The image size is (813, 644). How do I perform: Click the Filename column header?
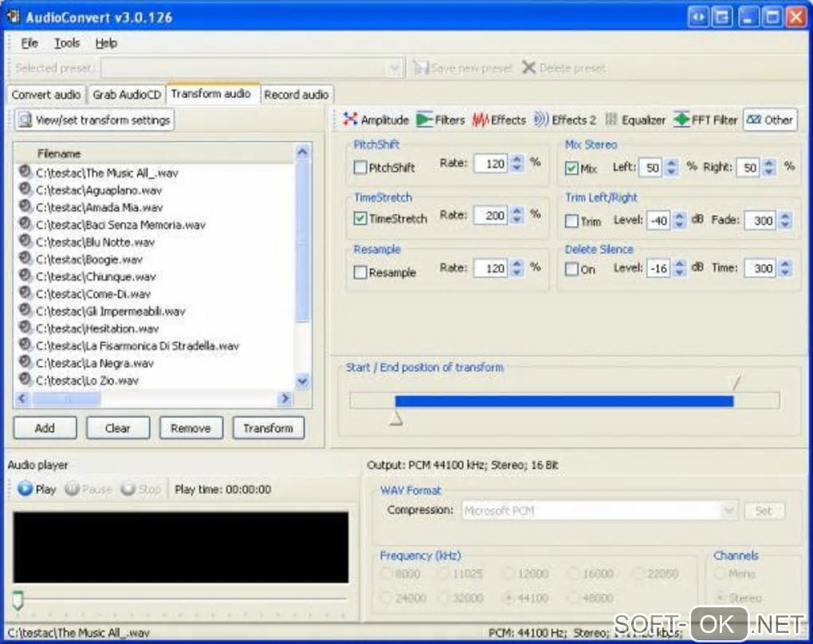pyautogui.click(x=154, y=154)
